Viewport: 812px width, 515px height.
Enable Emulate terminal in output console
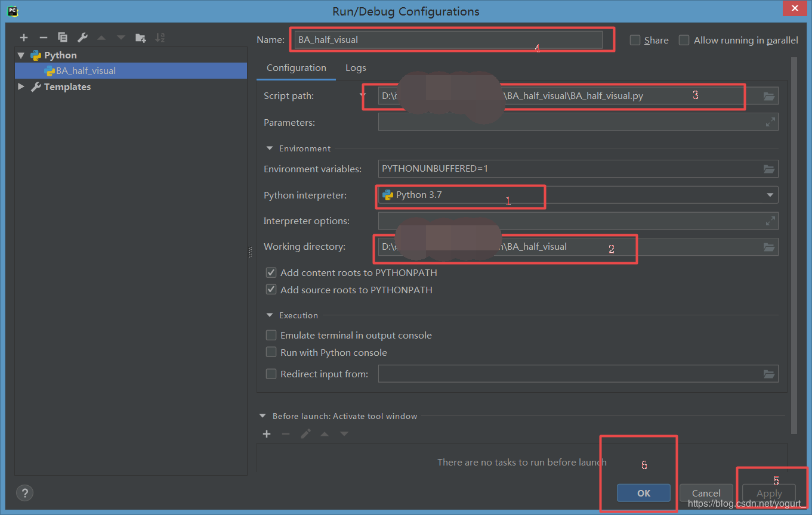click(271, 335)
